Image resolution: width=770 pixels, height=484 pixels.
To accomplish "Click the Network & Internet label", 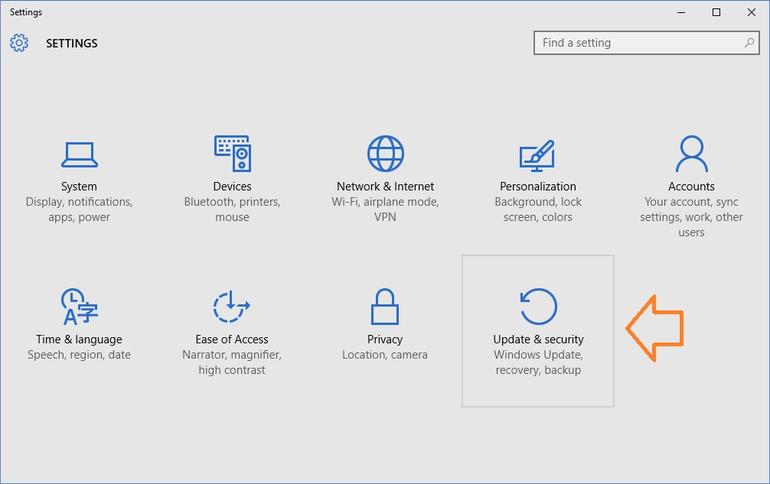I will tap(385, 186).
